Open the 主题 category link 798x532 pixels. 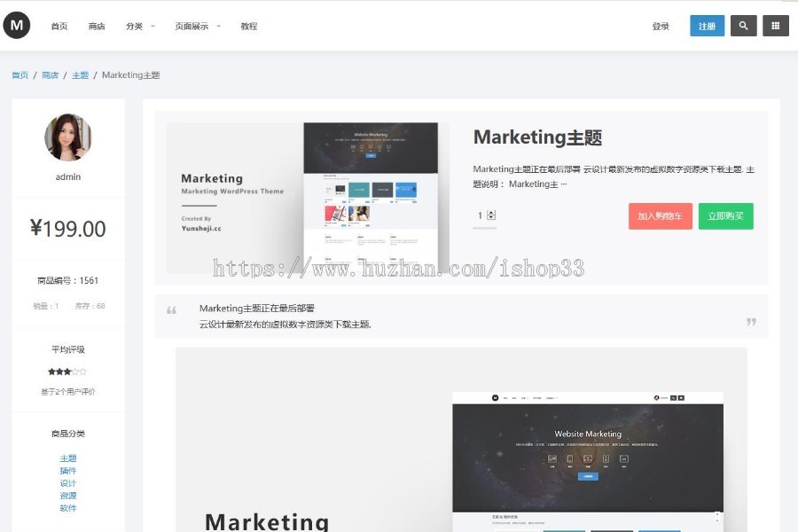68,458
